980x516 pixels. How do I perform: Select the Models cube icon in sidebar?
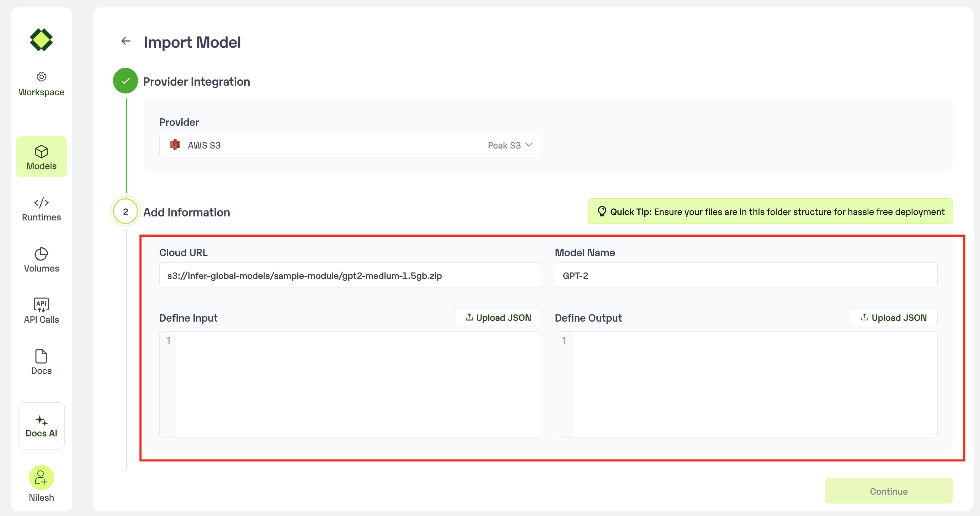coord(42,152)
